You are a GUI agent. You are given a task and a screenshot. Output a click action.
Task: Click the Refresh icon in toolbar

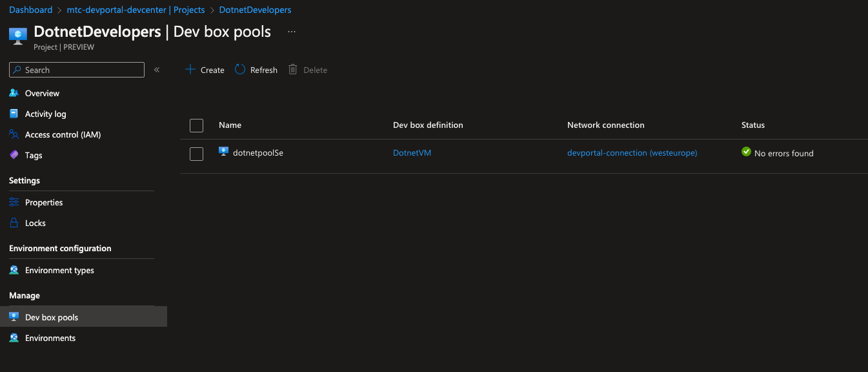point(240,70)
